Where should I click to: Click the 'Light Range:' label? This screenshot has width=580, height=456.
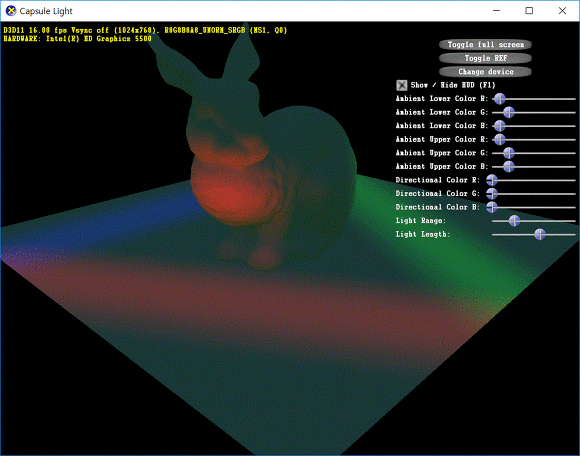pos(421,221)
